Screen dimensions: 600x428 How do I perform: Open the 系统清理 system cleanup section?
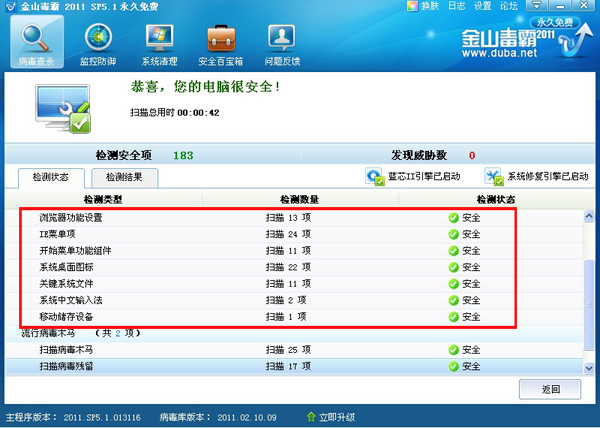point(160,45)
